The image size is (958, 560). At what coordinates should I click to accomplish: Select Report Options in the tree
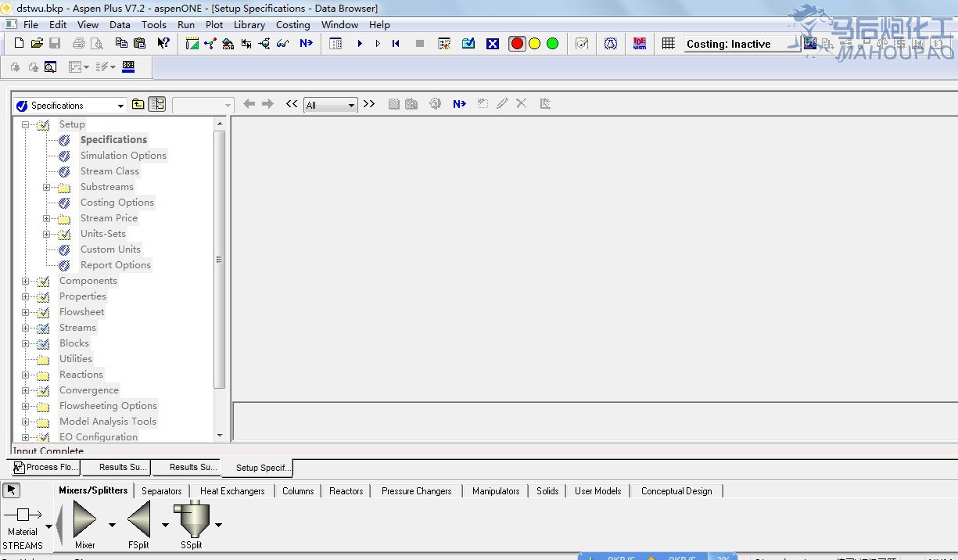(x=116, y=265)
